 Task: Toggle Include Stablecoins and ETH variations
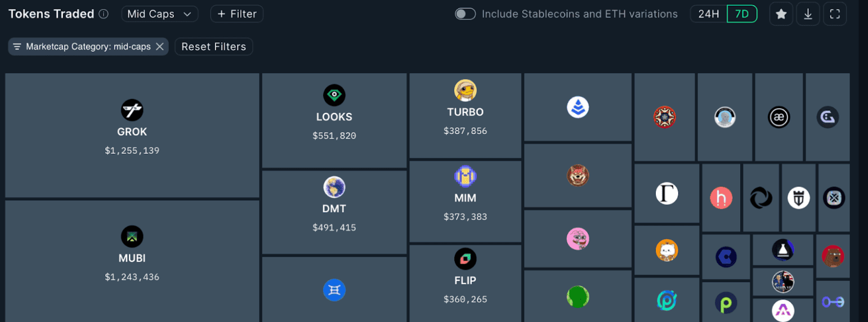(466, 14)
